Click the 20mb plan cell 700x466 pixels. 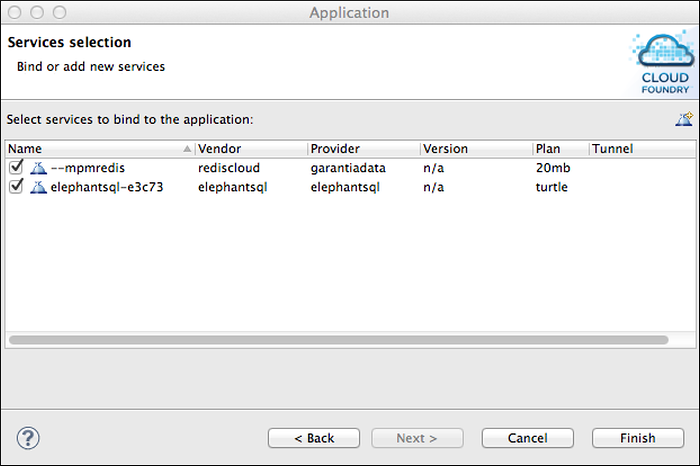pos(553,168)
